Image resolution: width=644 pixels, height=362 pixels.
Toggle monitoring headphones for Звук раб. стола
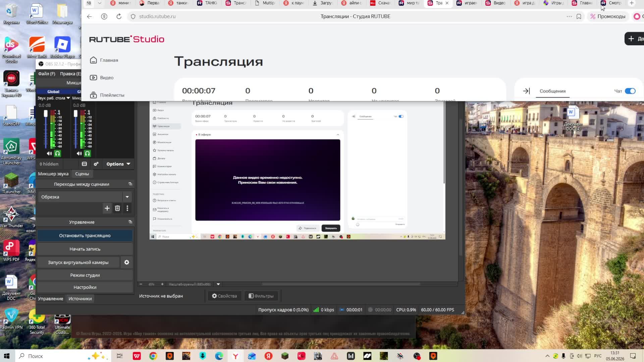pos(57,154)
